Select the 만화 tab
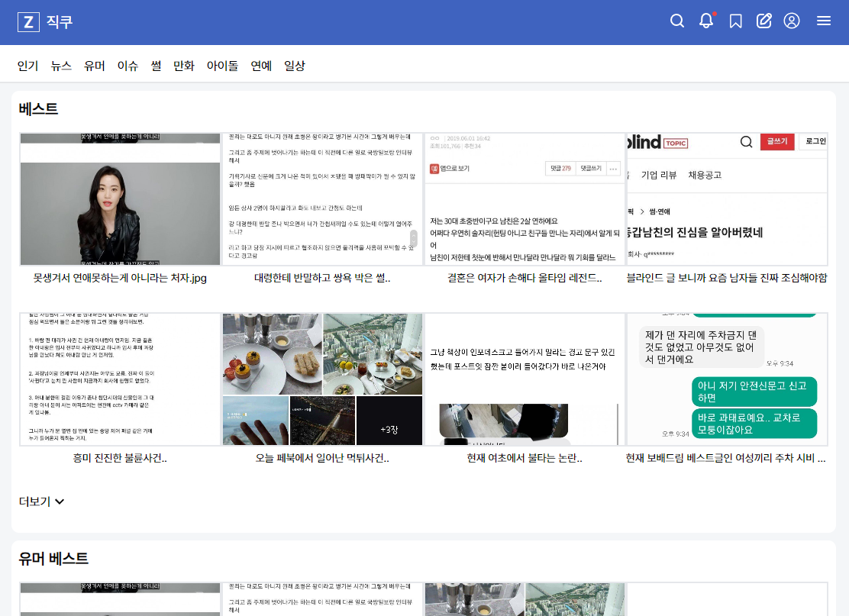849x616 pixels. pyautogui.click(x=183, y=66)
